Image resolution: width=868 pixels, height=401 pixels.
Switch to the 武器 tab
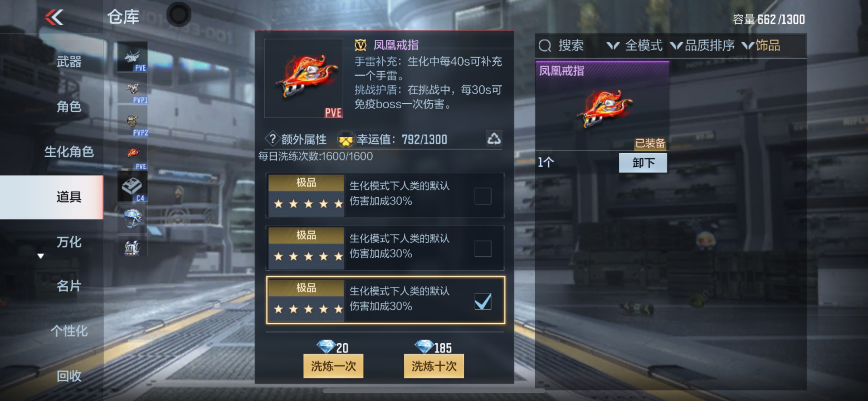point(69,62)
